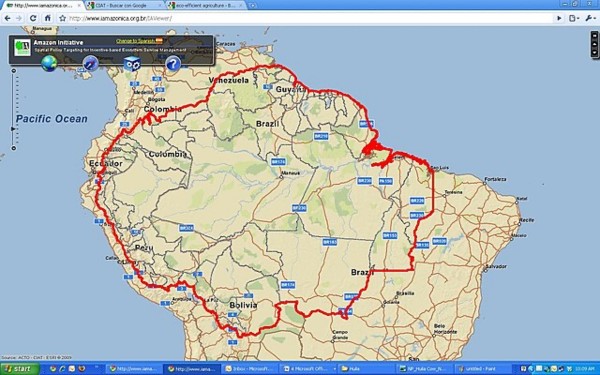The image size is (600, 375).
Task: Open the wrench tools menu dropdown
Action: click(x=590, y=18)
